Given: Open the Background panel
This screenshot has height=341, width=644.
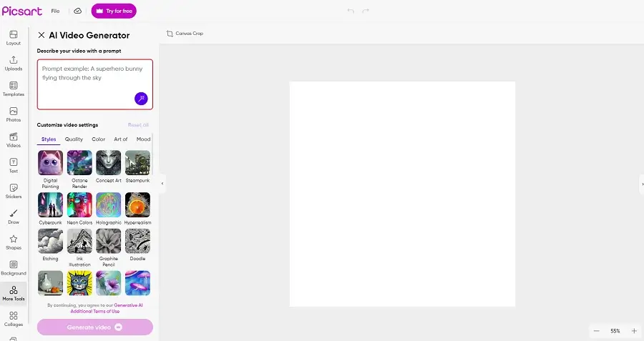Looking at the screenshot, I should click(x=14, y=268).
